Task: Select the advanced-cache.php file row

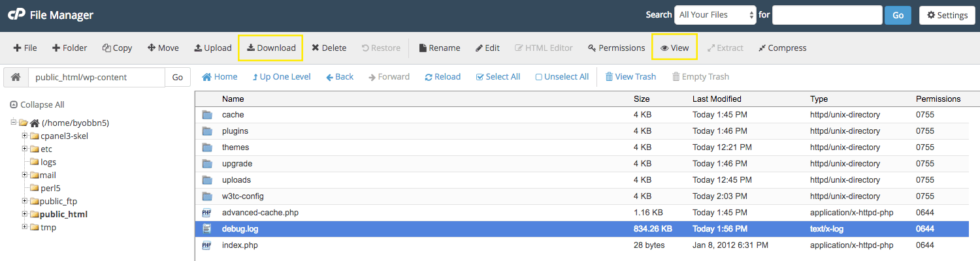Action: 260,213
